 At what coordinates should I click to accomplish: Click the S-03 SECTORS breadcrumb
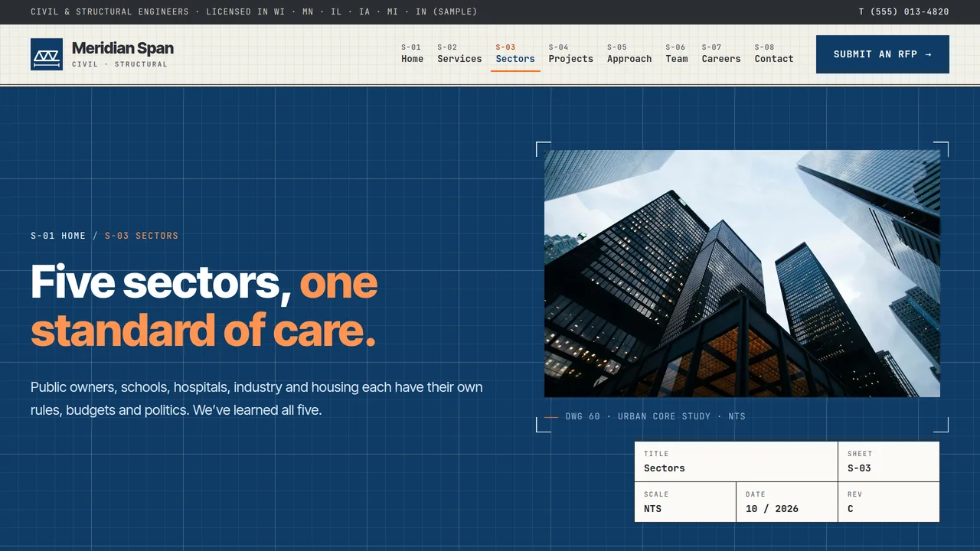click(x=142, y=236)
